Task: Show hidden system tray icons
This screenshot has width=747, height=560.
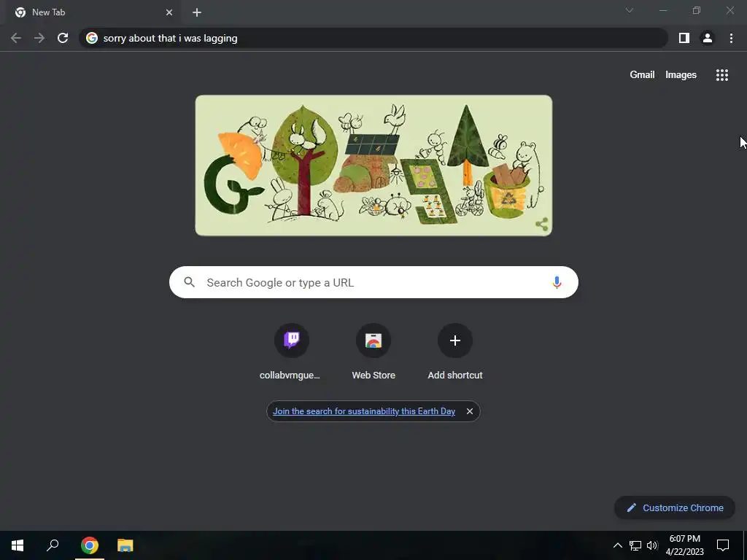Action: (x=617, y=545)
